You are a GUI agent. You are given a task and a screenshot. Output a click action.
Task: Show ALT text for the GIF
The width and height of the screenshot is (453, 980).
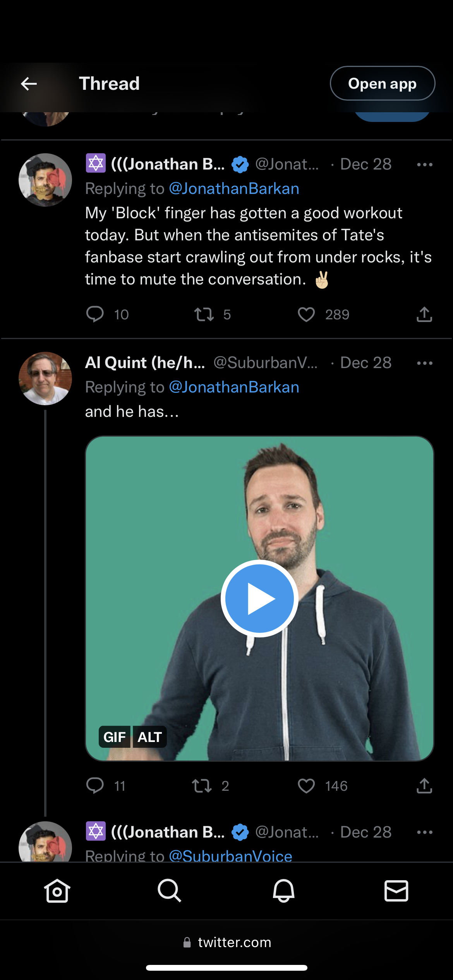(x=150, y=737)
